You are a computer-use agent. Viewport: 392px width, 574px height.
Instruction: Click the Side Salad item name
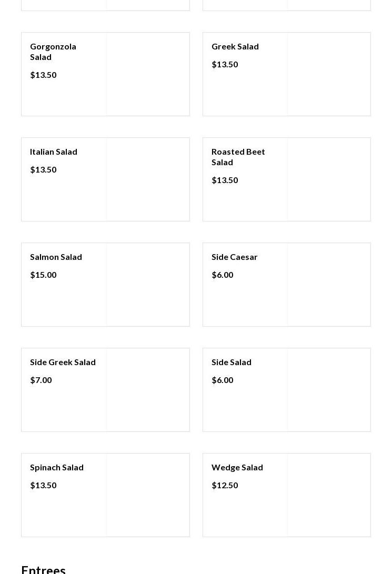click(x=232, y=362)
